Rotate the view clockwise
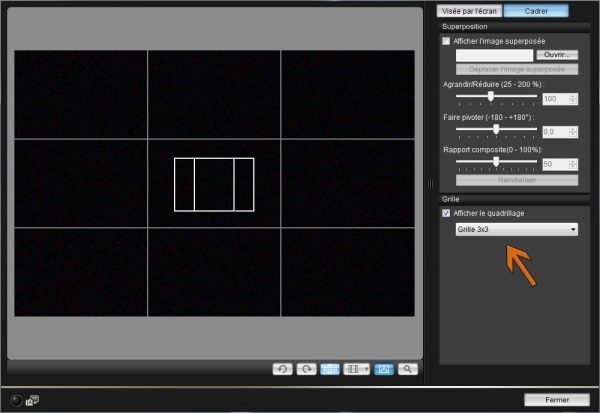Screen dimensions: 600x413 point(306,369)
